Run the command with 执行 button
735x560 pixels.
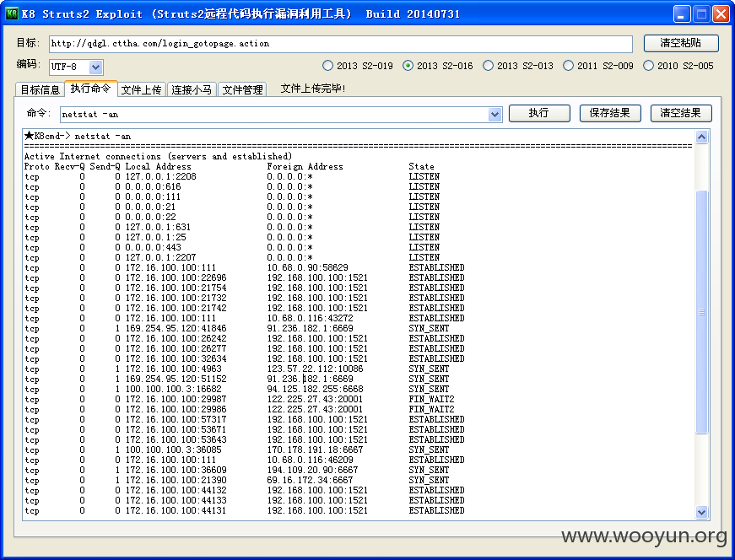tap(539, 113)
